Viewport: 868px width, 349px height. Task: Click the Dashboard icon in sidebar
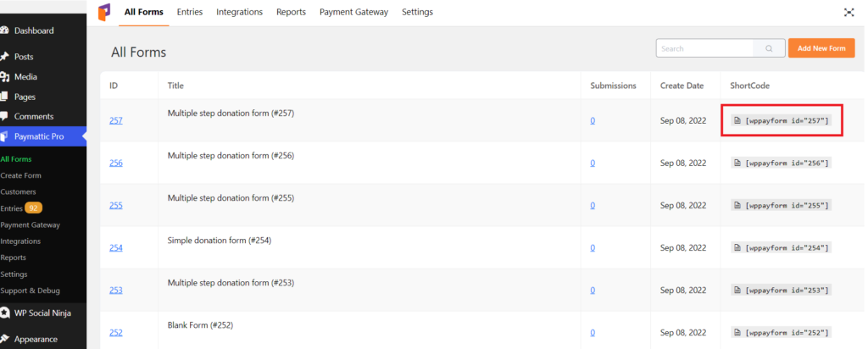[4, 30]
